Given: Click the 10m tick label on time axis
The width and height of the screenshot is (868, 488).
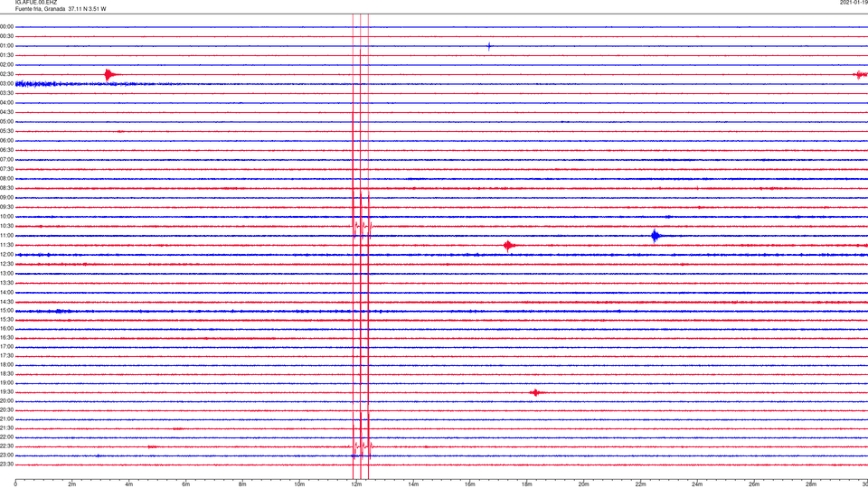Looking at the screenshot, I should pyautogui.click(x=299, y=484).
